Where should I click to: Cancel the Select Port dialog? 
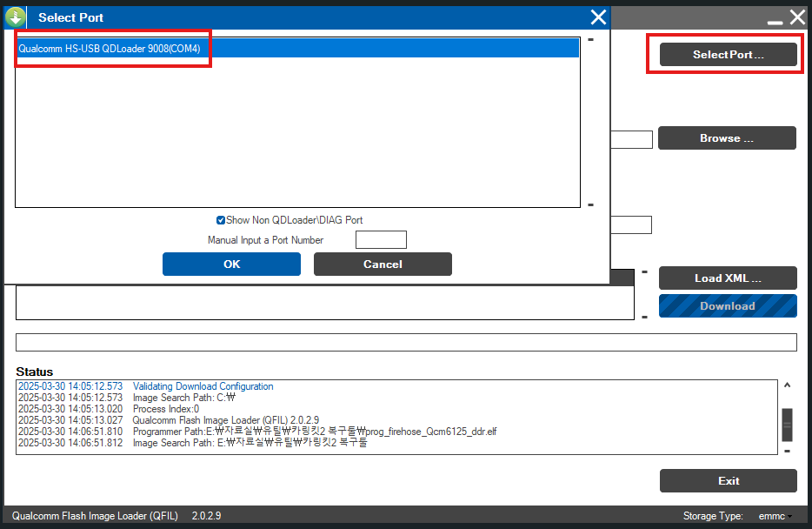[x=383, y=264]
